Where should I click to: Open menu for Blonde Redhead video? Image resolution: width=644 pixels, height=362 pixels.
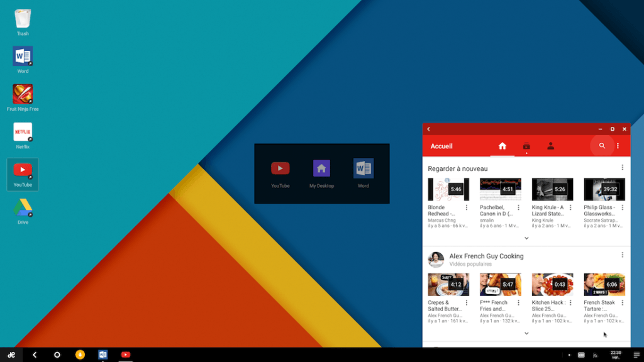click(467, 207)
